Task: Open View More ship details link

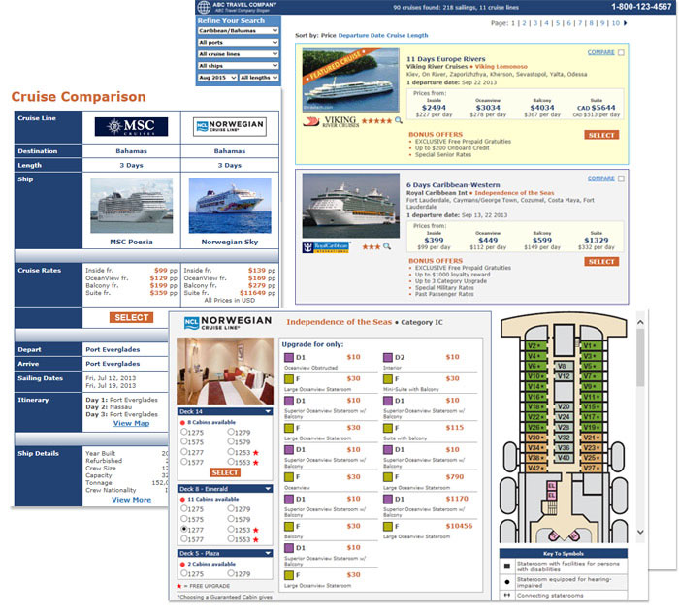Action: (131, 500)
